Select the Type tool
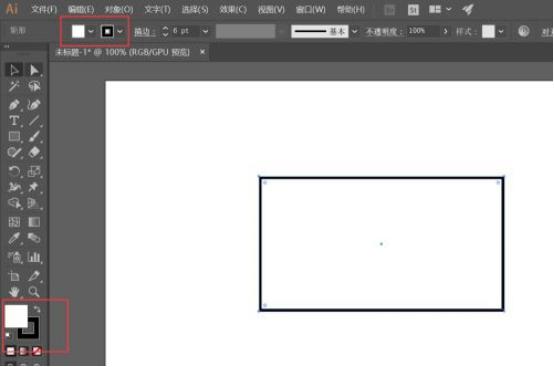 pos(14,120)
